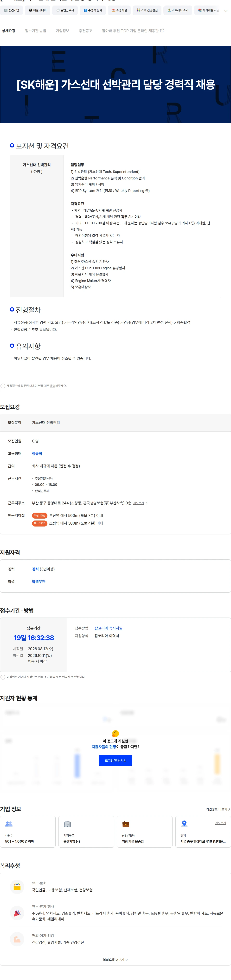
Task: Click the 패밀리데이 tag chip
Action: pos(38,10)
